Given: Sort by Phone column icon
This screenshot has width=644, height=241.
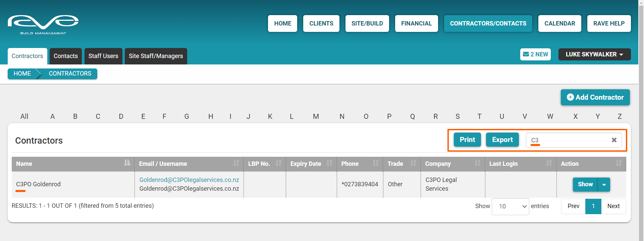Looking at the screenshot, I should pyautogui.click(x=376, y=163).
